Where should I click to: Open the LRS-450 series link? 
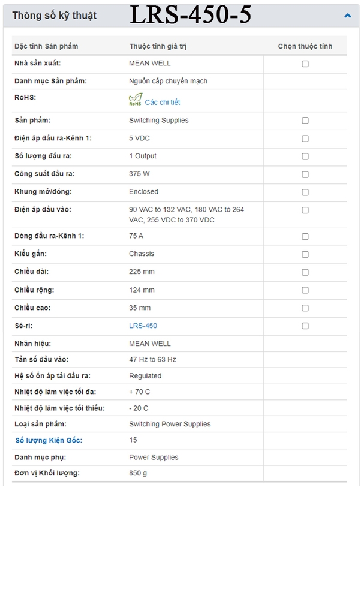coord(143,326)
